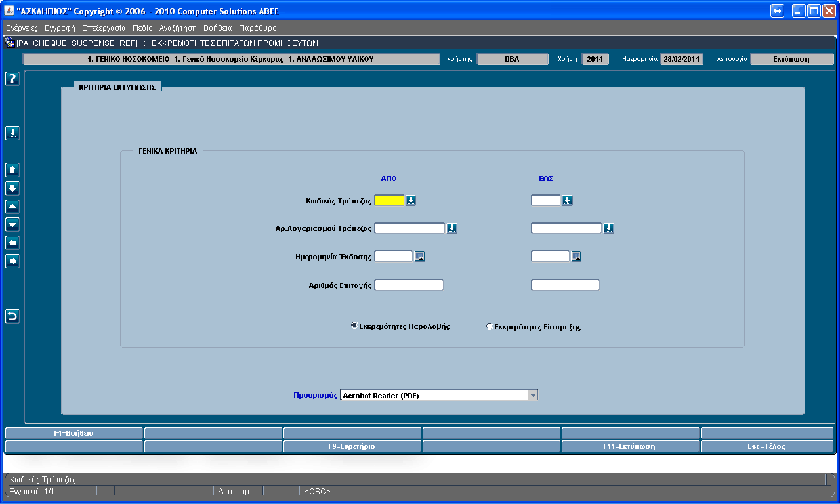Open the Ενέργειες menu
Image resolution: width=840 pixels, height=504 pixels.
point(22,28)
